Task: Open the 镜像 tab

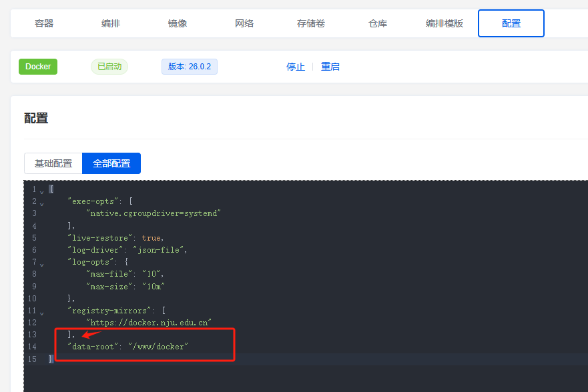Action: (178, 23)
